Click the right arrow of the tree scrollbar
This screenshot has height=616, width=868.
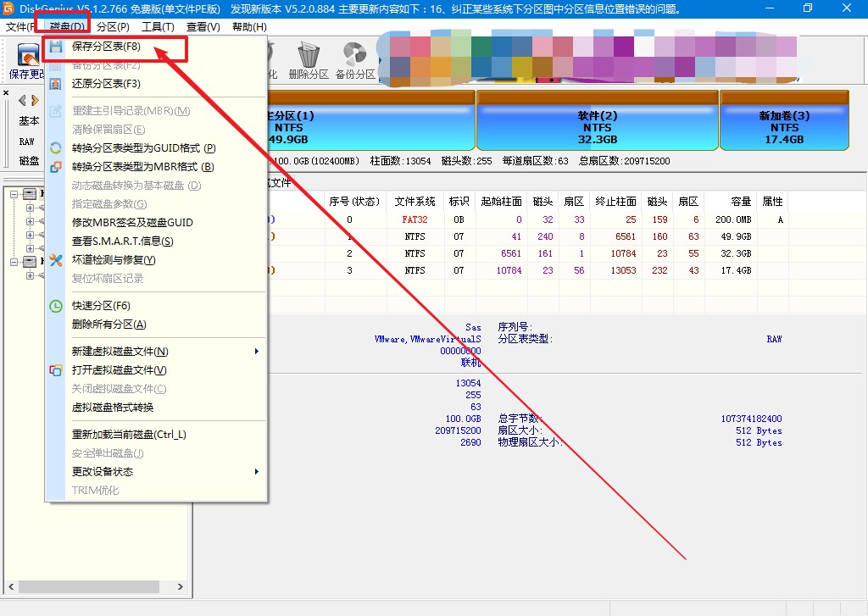[x=180, y=586]
